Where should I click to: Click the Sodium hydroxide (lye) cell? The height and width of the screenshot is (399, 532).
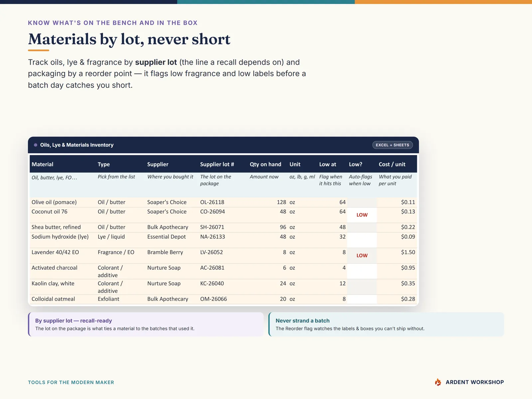(60, 237)
